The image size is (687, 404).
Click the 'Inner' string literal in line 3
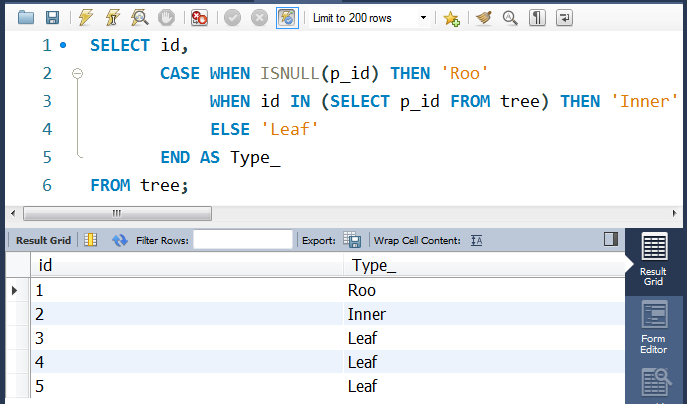click(644, 101)
